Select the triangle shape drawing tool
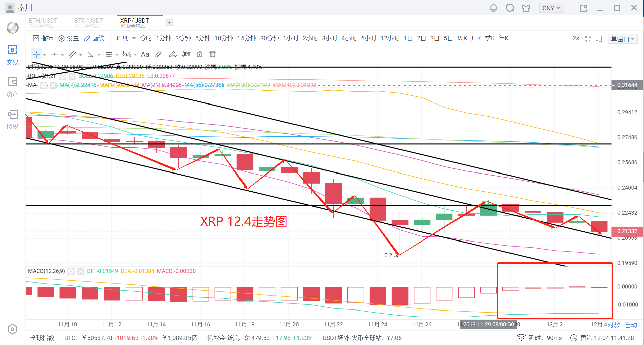Screen dimensions: 644x345 pyautogui.click(x=91, y=54)
